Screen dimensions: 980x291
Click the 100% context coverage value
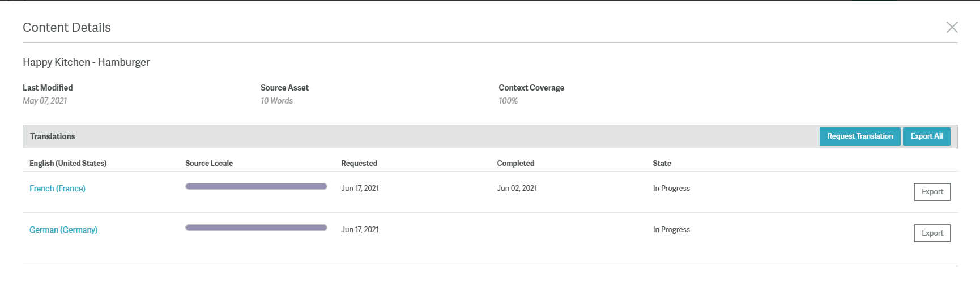[508, 101]
